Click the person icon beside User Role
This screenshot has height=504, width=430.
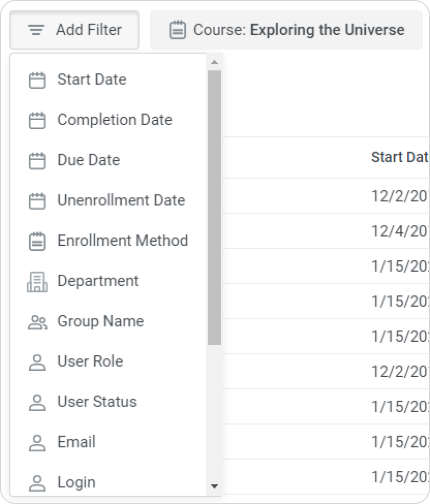click(x=37, y=362)
